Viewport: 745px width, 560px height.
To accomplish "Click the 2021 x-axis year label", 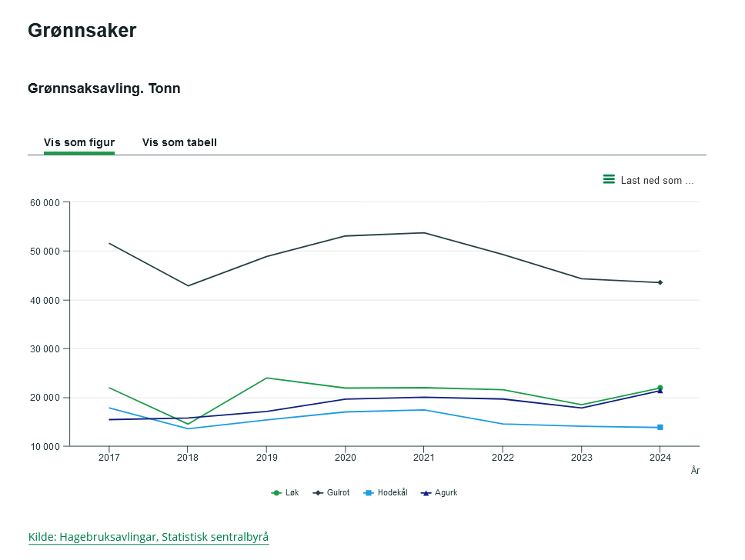I will click(x=424, y=458).
